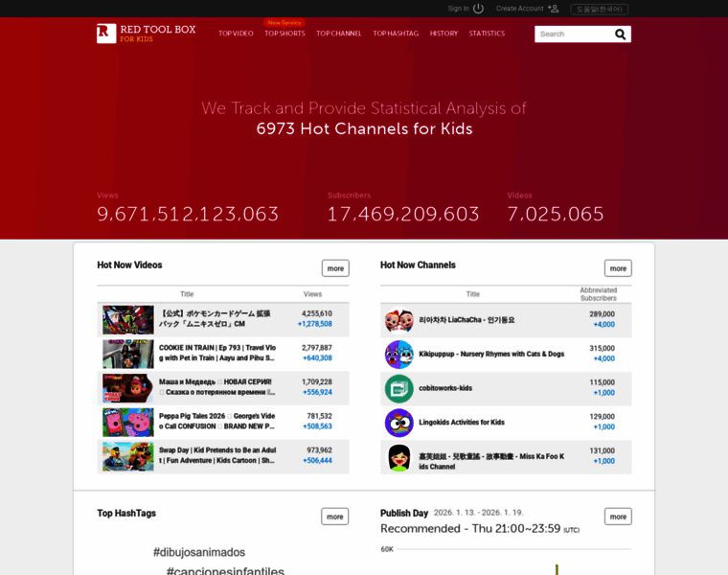Click the COOKIE IN TRAIN Ep 793 title
Screen dimensions: 728x575
coord(217,353)
